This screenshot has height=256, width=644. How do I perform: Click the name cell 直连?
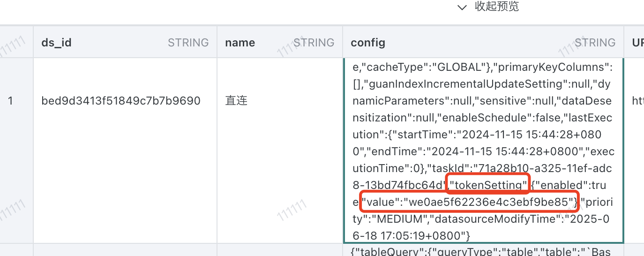[236, 101]
